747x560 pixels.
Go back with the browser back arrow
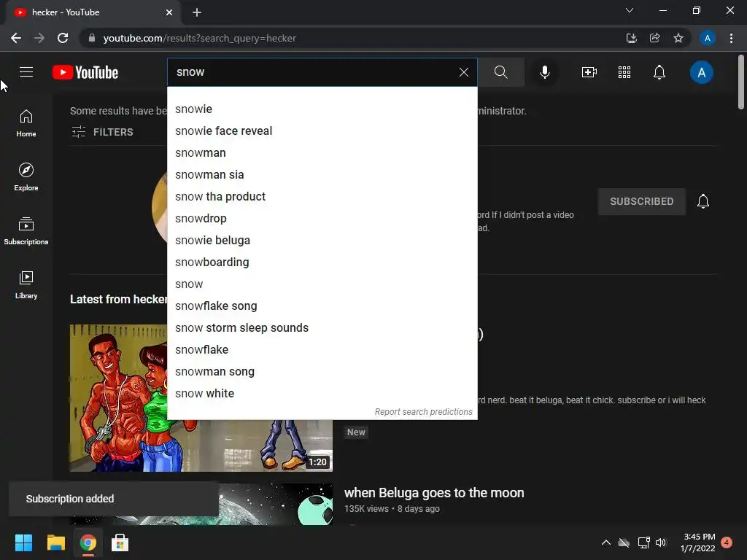(16, 38)
